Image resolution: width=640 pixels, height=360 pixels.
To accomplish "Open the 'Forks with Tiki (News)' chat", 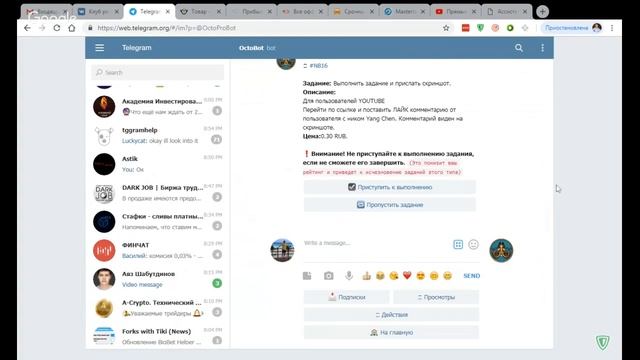I will (158, 336).
